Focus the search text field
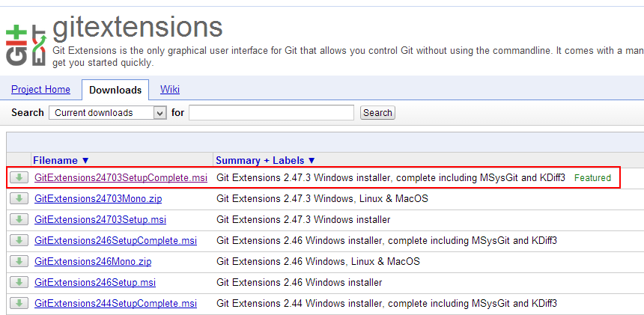 pos(271,113)
